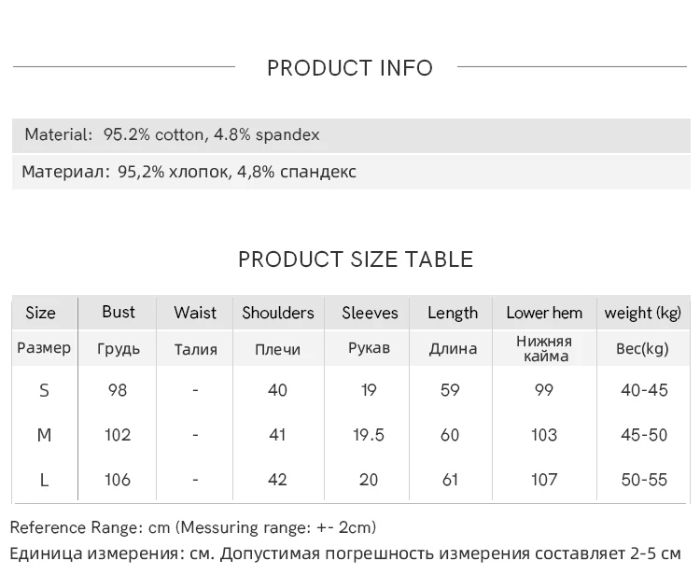Click the Reference Range cm note
The height and width of the screenshot is (588, 700).
(193, 528)
